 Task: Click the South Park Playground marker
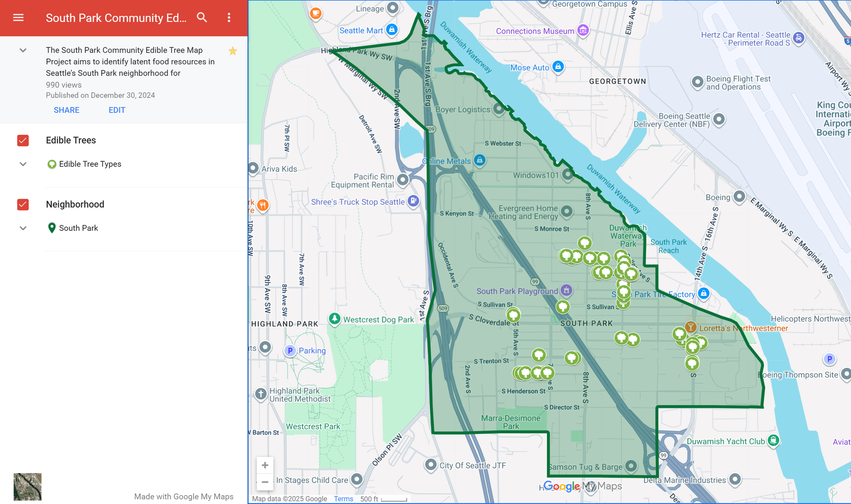(566, 290)
